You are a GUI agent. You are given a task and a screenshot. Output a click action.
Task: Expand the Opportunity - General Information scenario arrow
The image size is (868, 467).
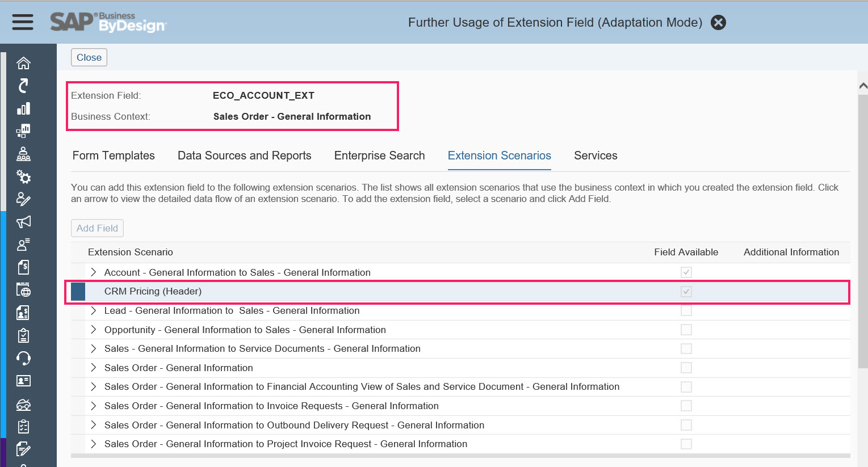coord(94,330)
